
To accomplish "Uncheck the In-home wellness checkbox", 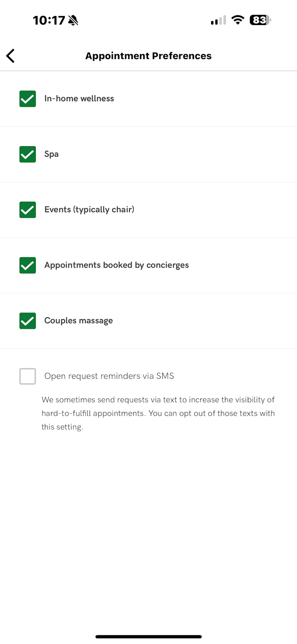I will click(28, 99).
